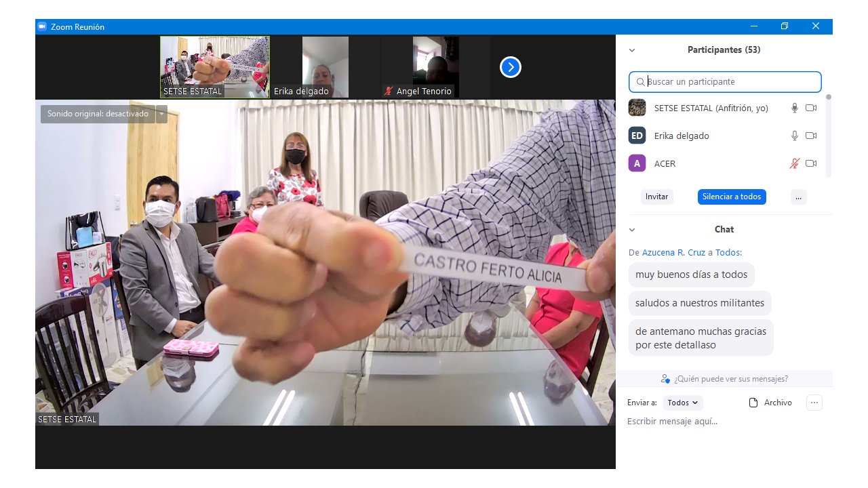The image size is (868, 488).
Task: Open the participants more options (...) button
Action: (799, 197)
